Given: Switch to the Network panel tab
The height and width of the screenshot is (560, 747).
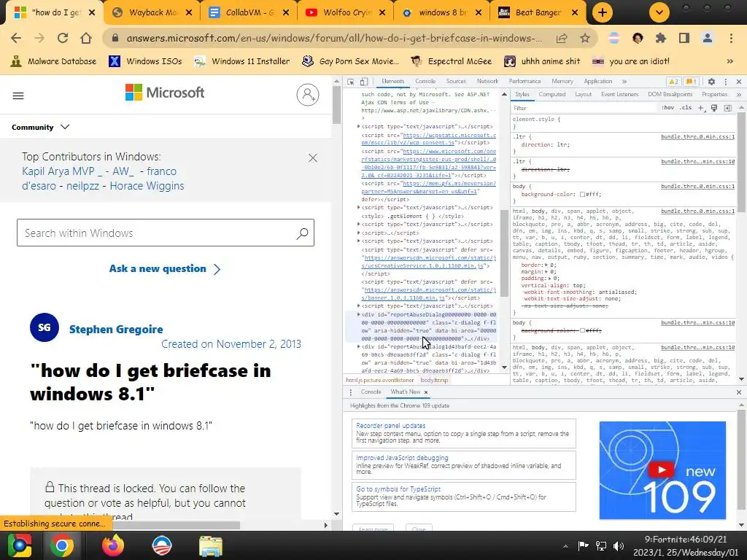Looking at the screenshot, I should (x=487, y=82).
